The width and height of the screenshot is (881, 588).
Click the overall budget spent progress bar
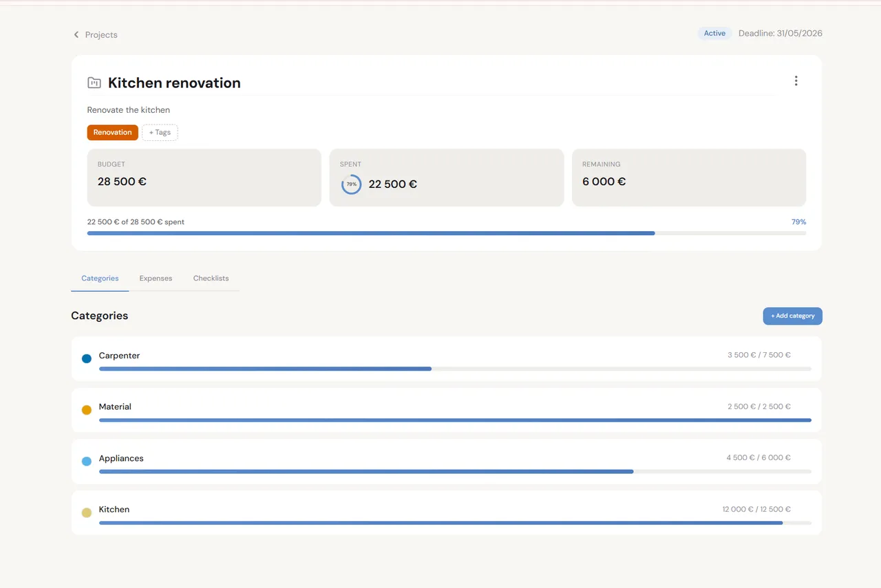[447, 233]
